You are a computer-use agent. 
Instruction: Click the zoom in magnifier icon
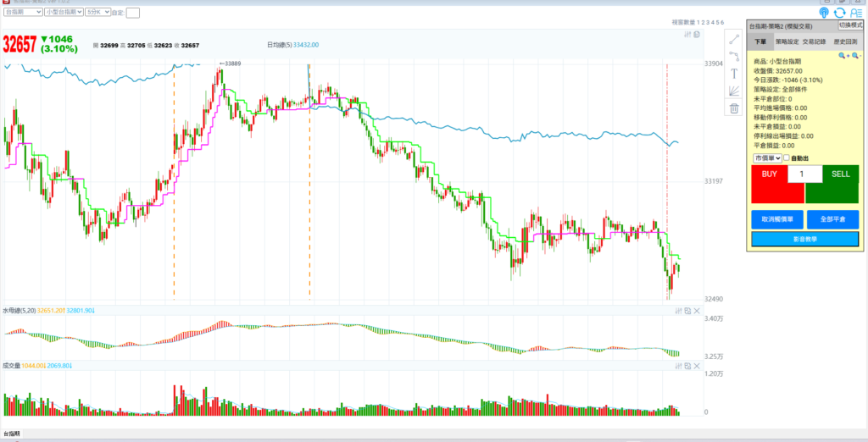(843, 55)
